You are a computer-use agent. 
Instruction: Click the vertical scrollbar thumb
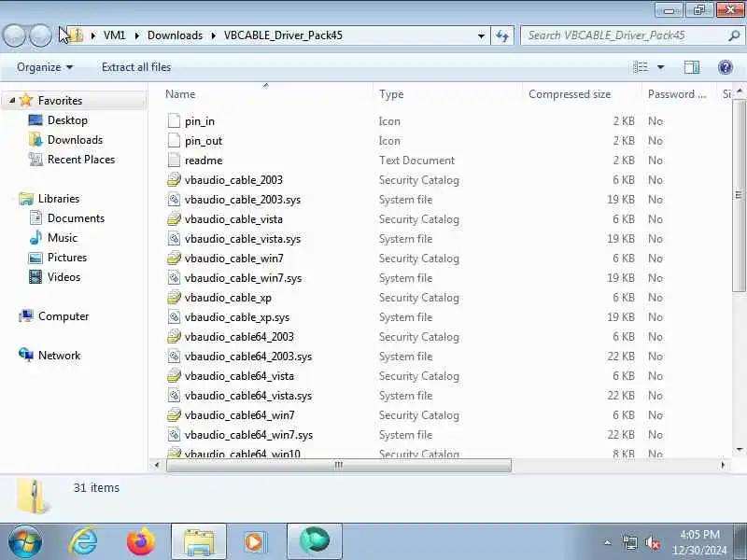(x=739, y=195)
